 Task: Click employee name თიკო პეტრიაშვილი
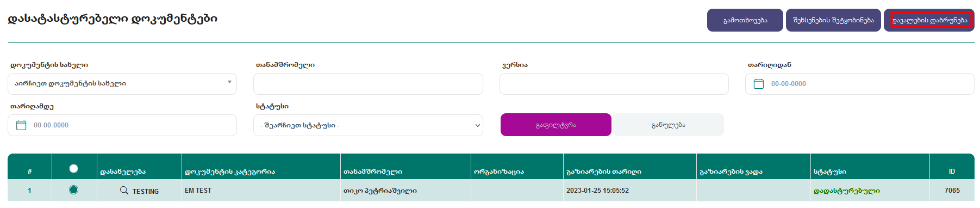coord(380,191)
